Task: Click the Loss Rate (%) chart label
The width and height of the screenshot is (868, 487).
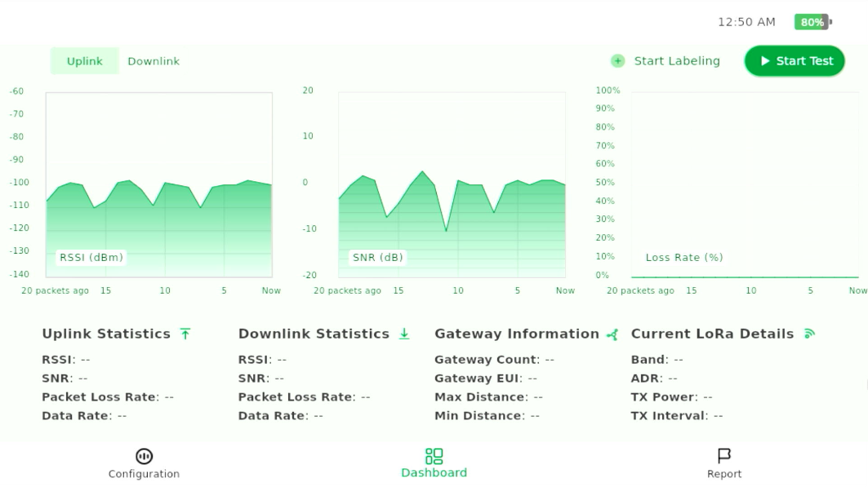Action: 684,258
